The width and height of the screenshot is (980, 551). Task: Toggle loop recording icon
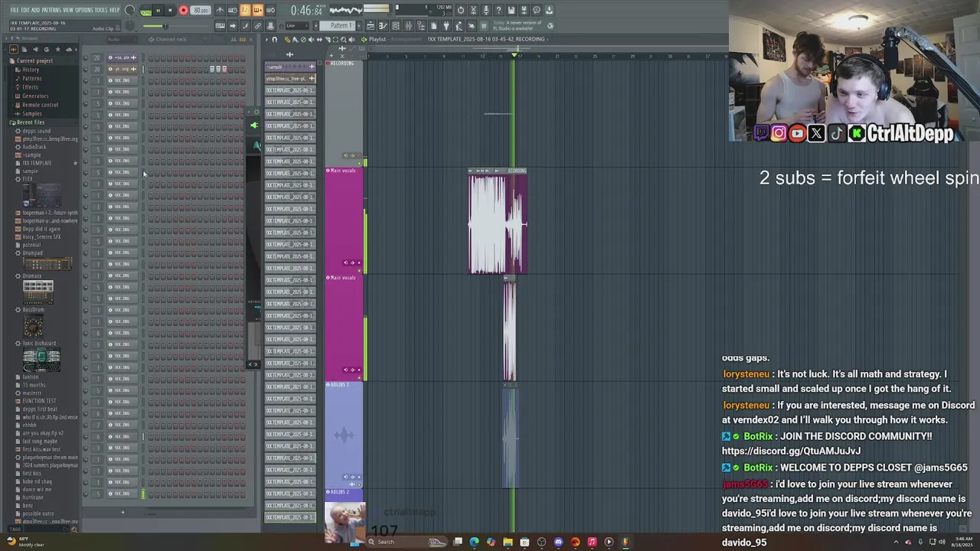[270, 10]
